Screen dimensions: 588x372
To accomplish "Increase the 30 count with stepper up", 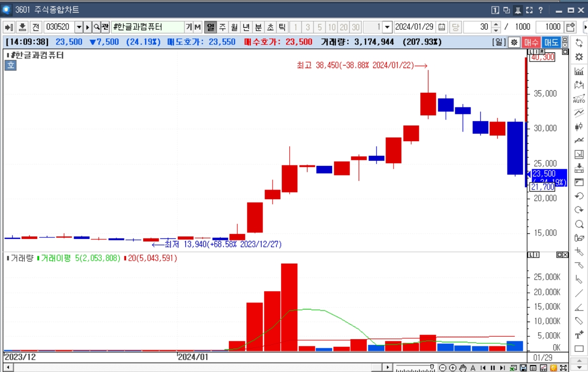I will coord(496,24).
